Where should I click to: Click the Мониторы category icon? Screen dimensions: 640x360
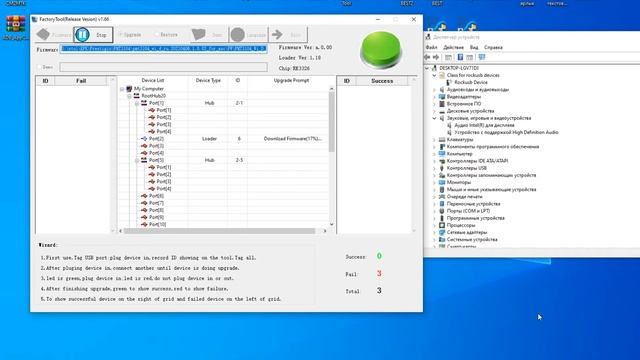click(x=442, y=182)
